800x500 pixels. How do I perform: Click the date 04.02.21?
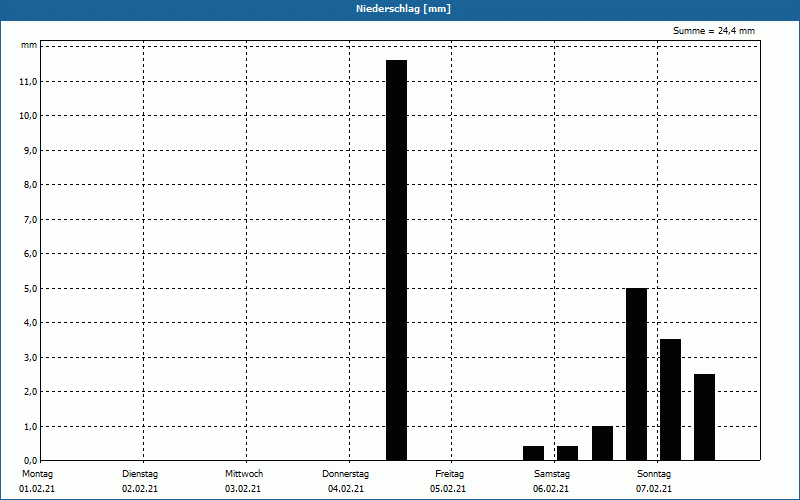tap(346, 489)
